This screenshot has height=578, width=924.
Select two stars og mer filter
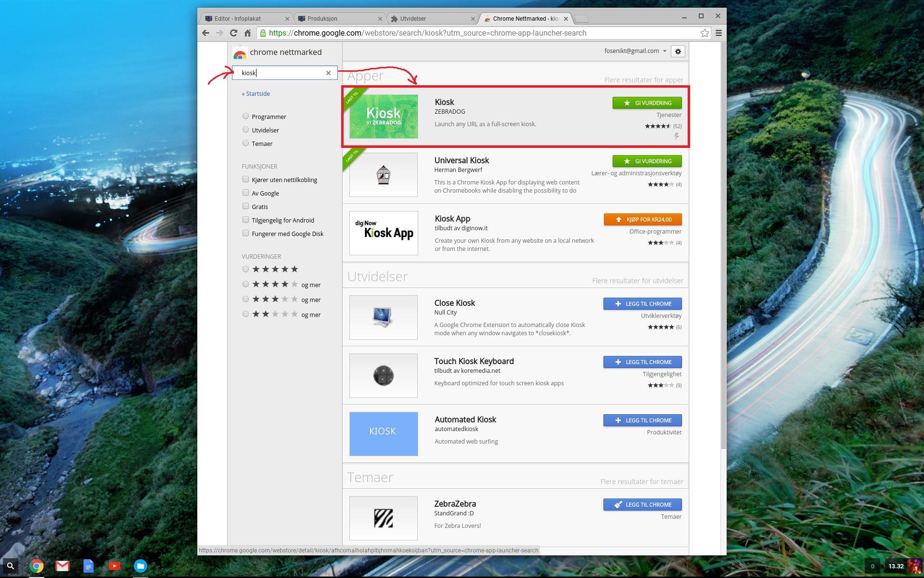[245, 314]
